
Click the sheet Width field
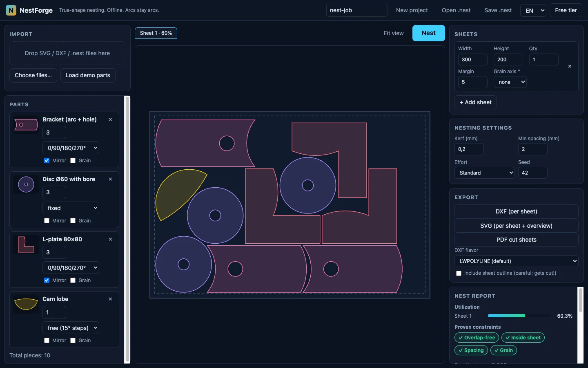[x=472, y=59]
